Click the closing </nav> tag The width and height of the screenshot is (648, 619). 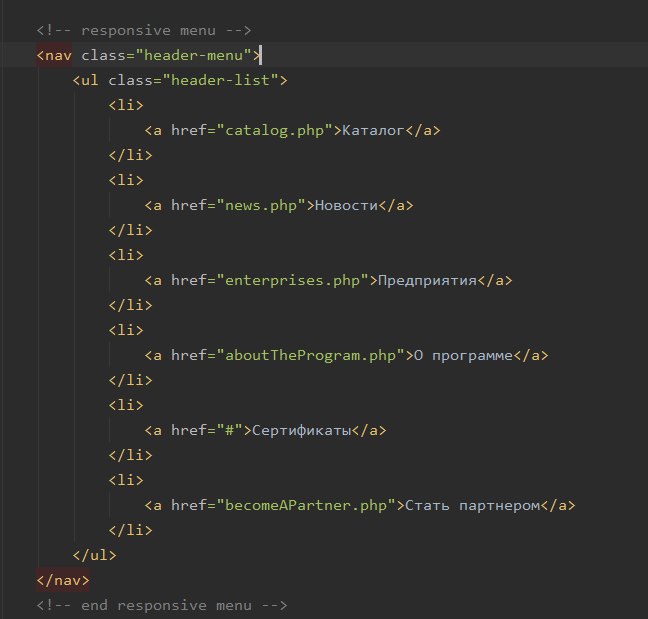(63, 580)
